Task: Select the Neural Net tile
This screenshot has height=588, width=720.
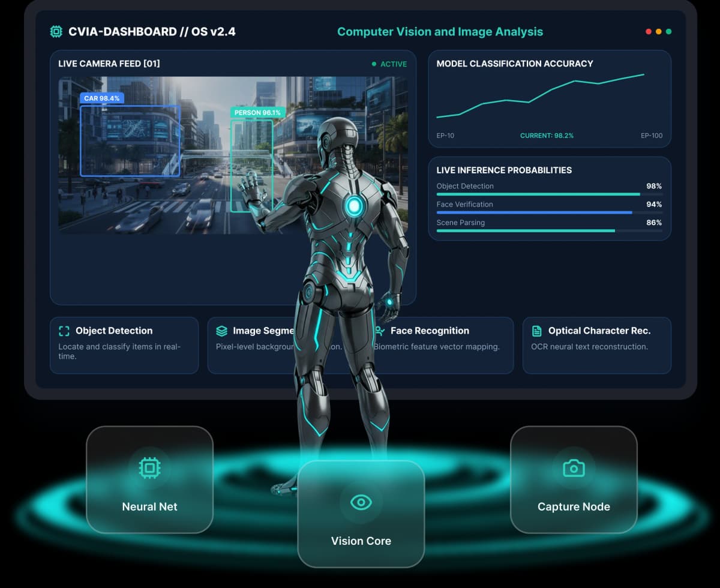Action: [x=149, y=479]
